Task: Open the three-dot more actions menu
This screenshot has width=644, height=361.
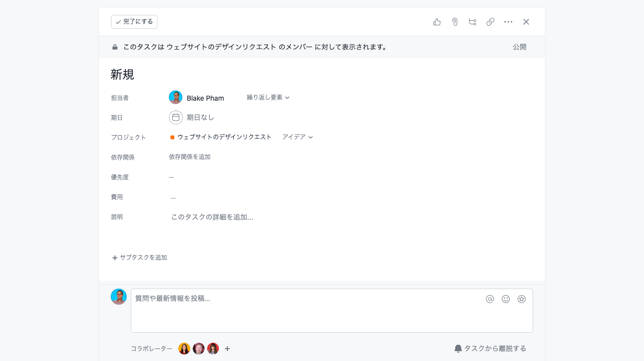Action: (508, 22)
